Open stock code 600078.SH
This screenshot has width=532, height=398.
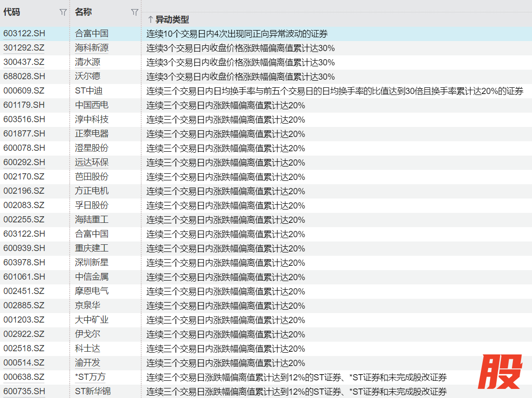[x=24, y=148]
